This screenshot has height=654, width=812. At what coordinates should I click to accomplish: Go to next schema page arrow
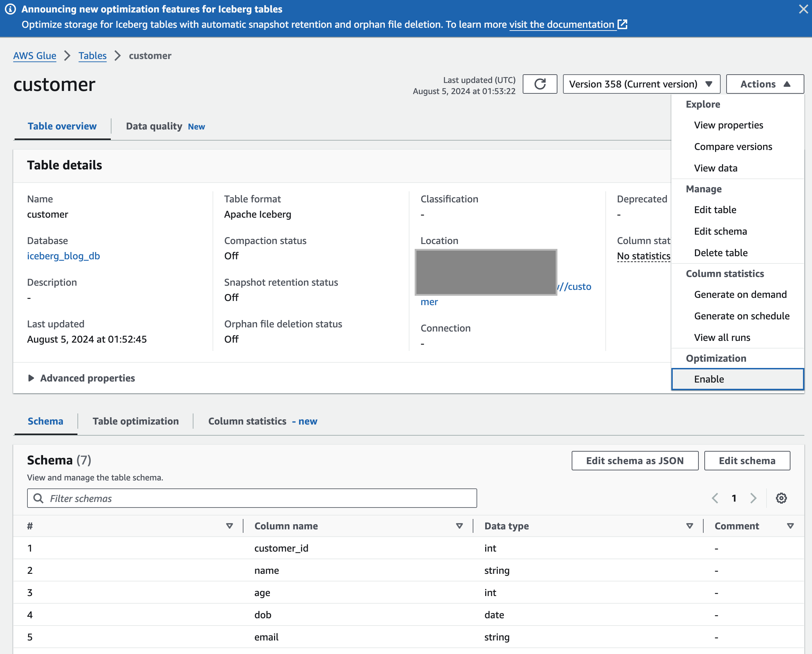[753, 498]
